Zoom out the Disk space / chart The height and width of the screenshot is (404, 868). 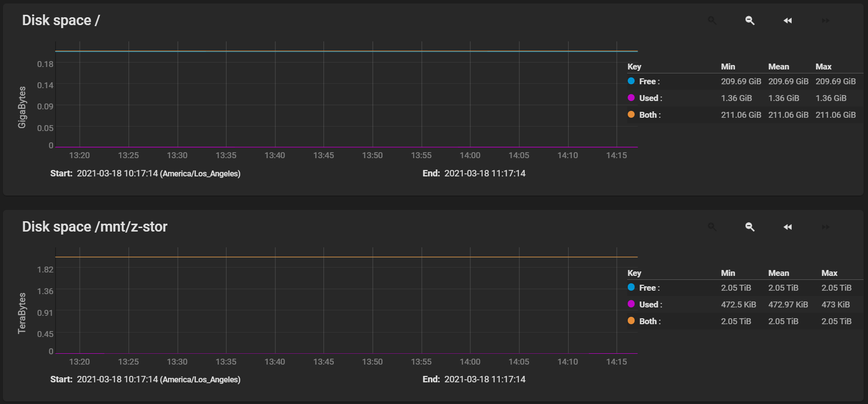[750, 20]
